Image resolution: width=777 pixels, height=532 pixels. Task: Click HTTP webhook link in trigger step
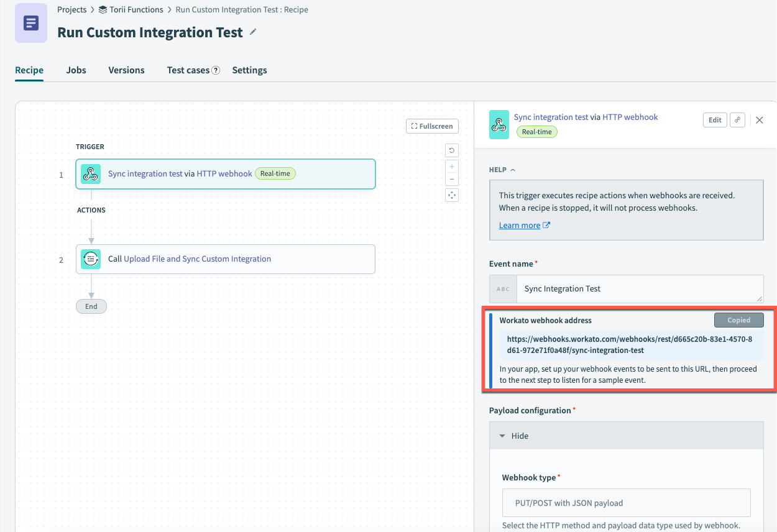(x=224, y=173)
